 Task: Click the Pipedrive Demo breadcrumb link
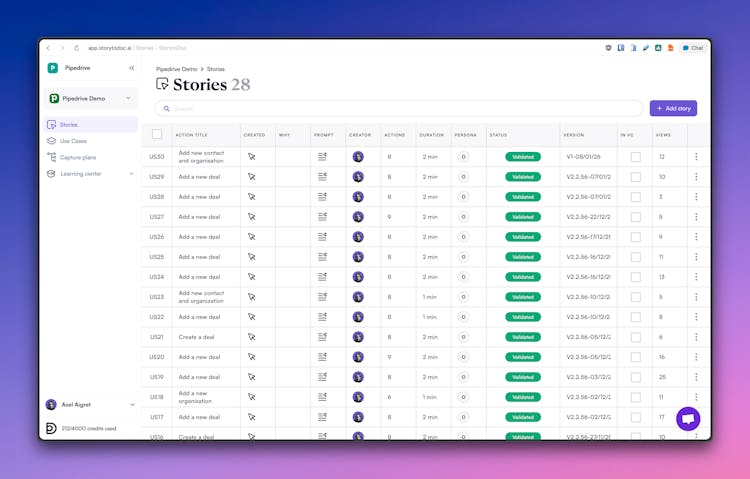pos(177,69)
